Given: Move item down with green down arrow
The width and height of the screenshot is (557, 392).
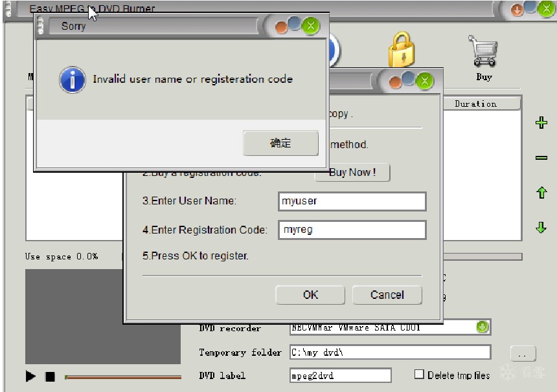Looking at the screenshot, I should click(x=541, y=228).
